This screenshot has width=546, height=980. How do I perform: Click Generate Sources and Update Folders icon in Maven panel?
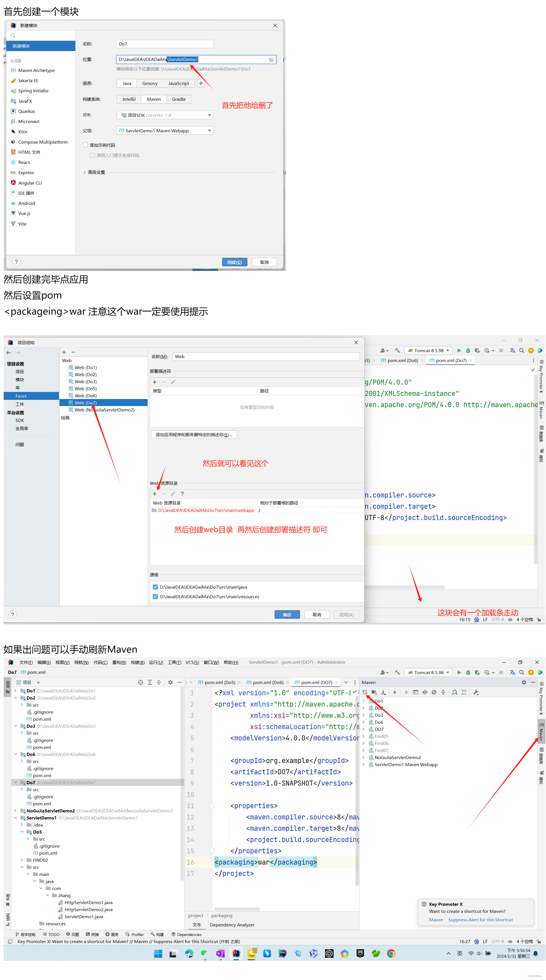click(374, 692)
